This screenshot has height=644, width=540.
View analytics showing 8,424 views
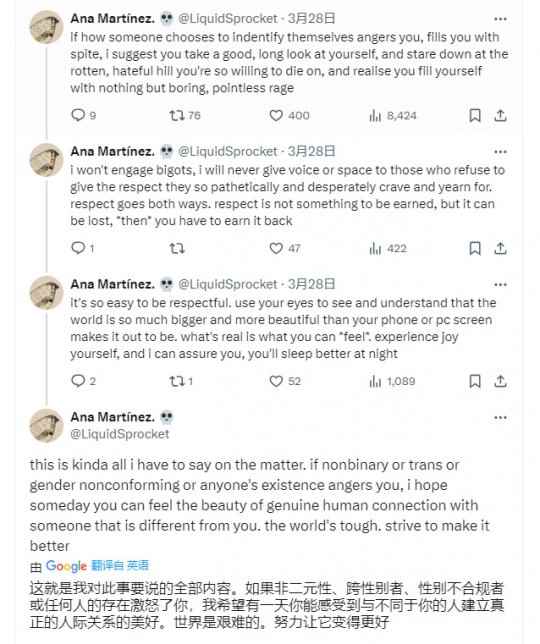point(393,115)
